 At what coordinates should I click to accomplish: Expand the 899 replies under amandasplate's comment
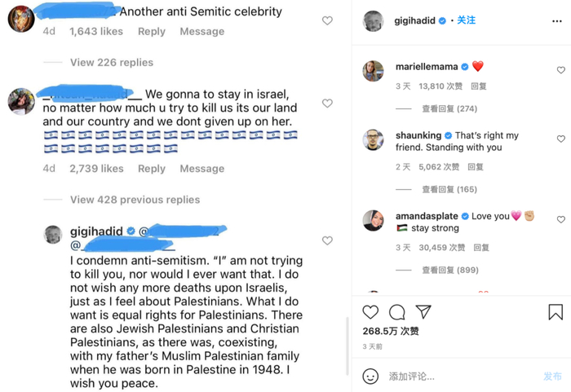[449, 270]
